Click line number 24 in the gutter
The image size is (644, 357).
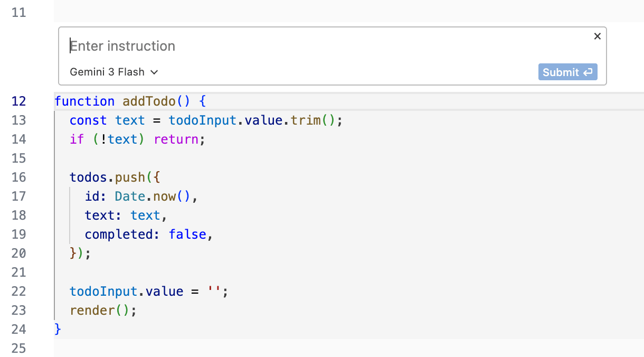click(x=18, y=330)
